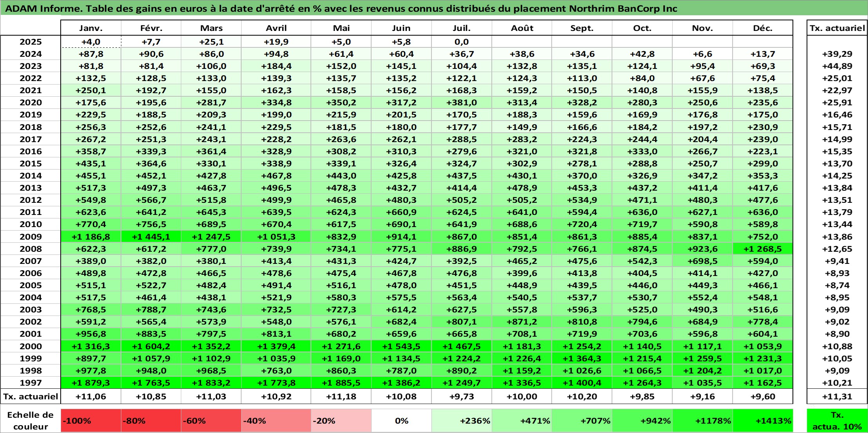Select the January actuarial rate '+11,06'

[91, 397]
